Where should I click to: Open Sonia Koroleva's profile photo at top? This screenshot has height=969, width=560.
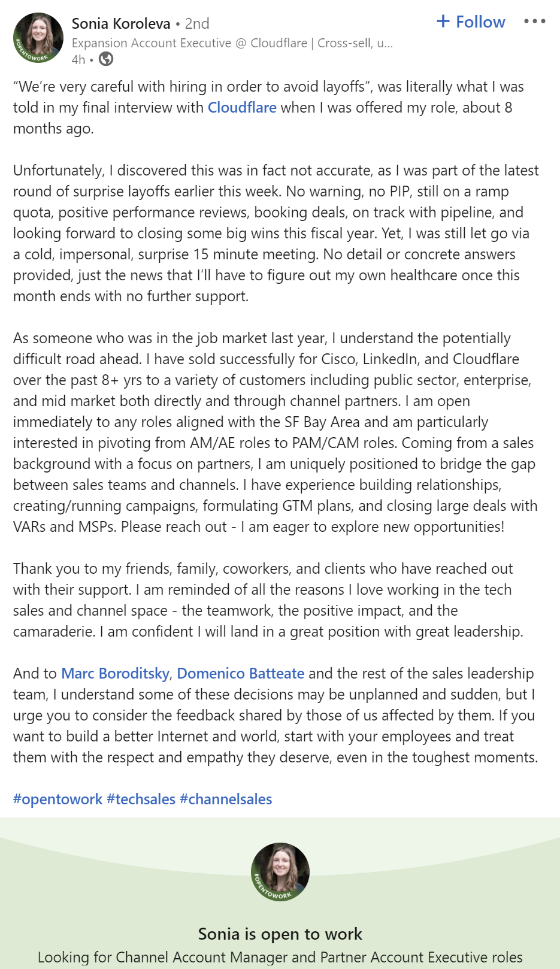[38, 38]
